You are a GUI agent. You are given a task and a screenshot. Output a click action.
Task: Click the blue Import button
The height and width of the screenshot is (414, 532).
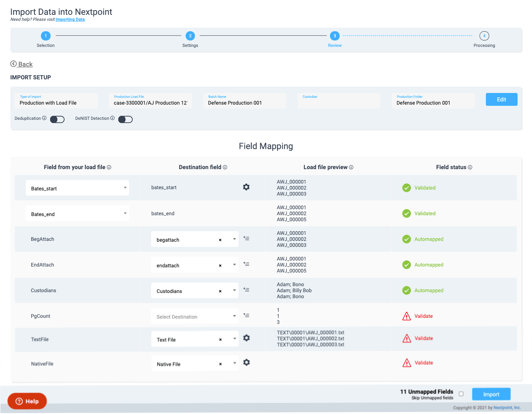click(x=491, y=394)
